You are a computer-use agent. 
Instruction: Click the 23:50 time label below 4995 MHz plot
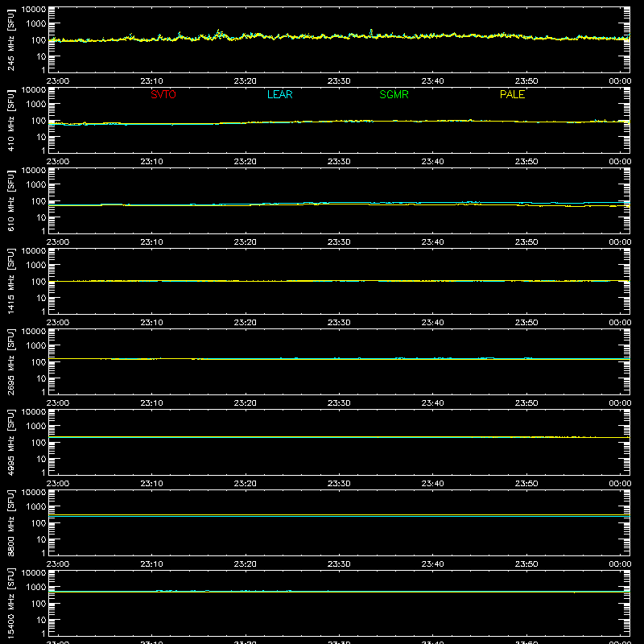click(526, 484)
